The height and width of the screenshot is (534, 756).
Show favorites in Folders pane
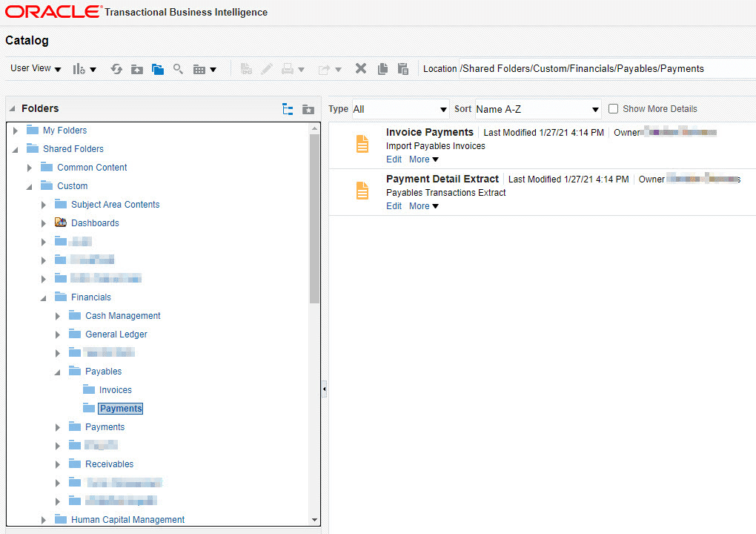308,110
